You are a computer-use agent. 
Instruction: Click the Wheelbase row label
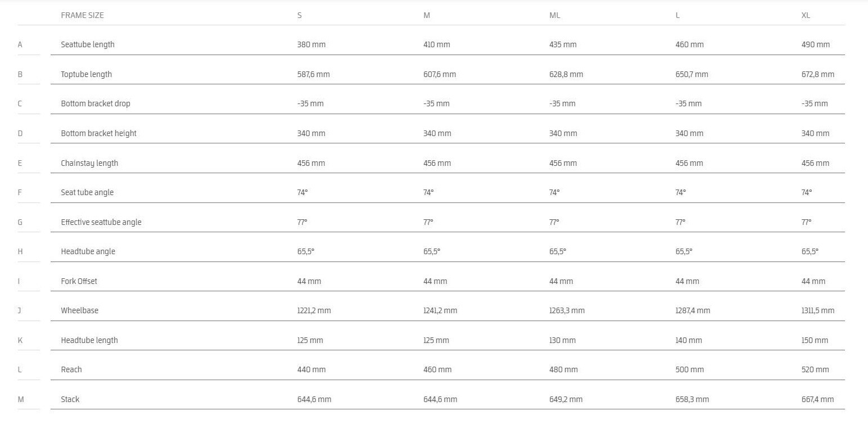(x=79, y=310)
